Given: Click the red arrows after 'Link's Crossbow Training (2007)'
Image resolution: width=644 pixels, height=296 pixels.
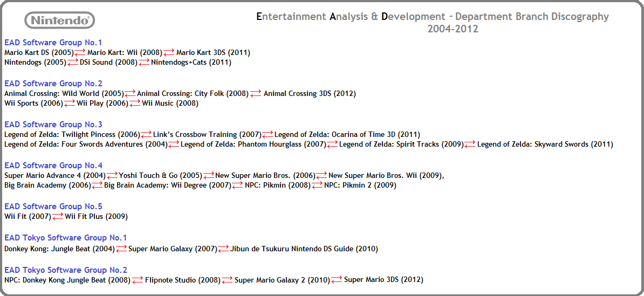Looking at the screenshot, I should click(268, 135).
